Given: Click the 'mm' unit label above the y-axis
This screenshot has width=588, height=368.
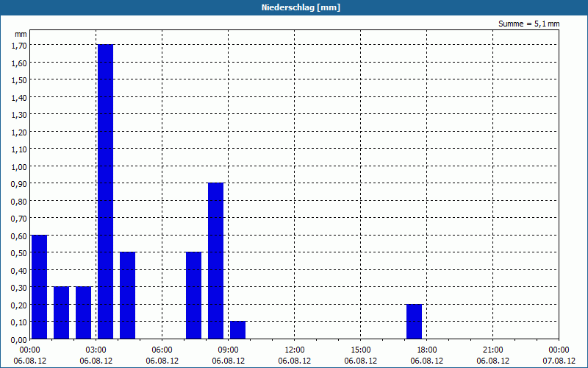Looking at the screenshot, I should point(21,34).
